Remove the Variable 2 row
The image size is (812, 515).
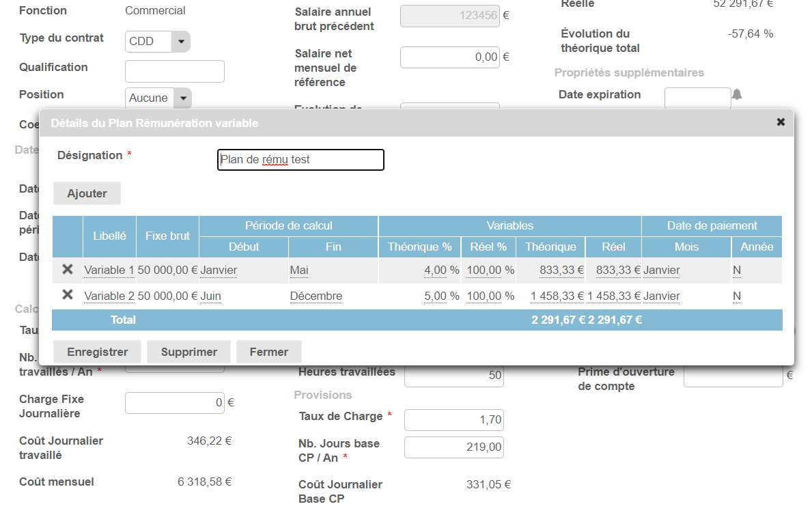68,296
